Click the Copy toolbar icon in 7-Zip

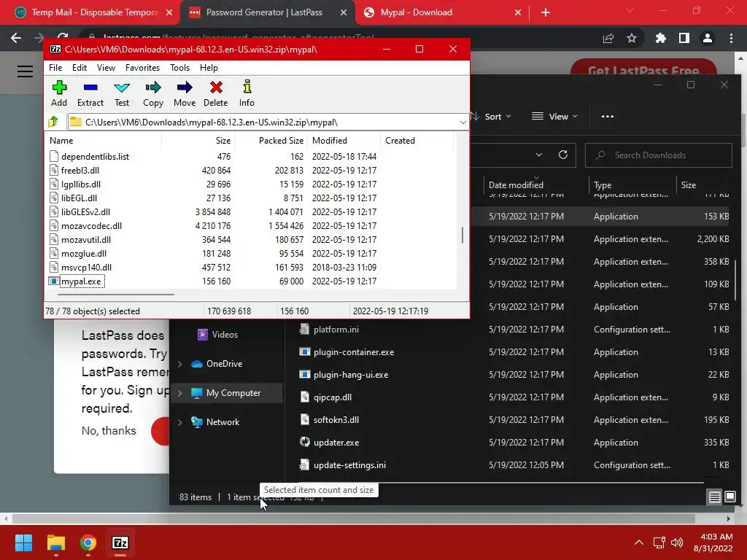click(x=153, y=87)
